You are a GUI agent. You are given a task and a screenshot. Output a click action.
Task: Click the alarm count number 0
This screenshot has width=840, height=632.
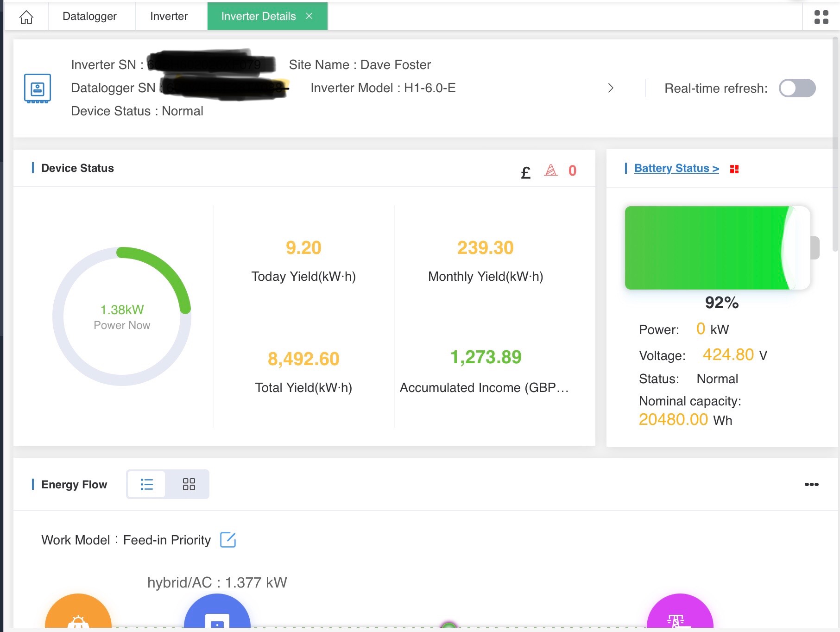click(x=572, y=171)
